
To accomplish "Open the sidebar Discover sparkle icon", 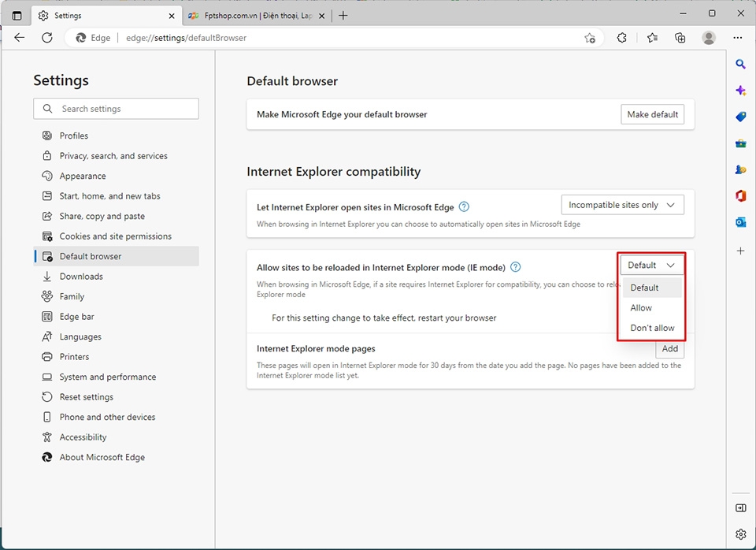I will (740, 90).
